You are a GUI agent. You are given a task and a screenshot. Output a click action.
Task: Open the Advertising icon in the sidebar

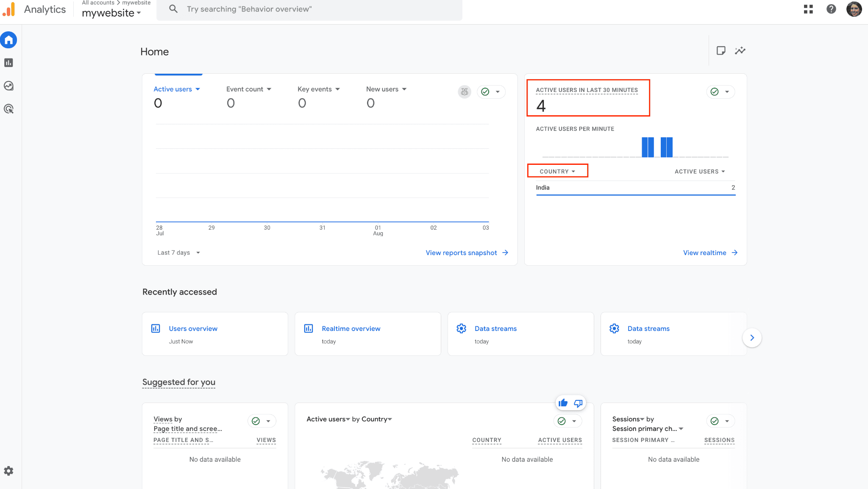(x=8, y=109)
